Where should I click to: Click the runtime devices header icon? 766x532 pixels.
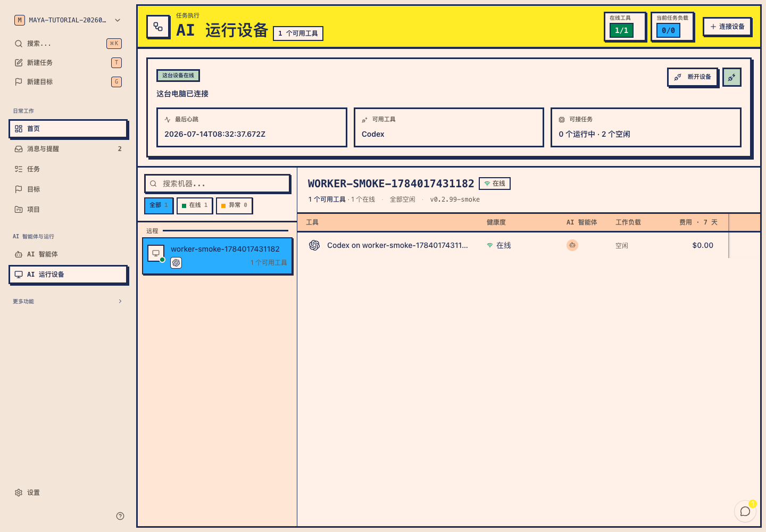point(158,27)
